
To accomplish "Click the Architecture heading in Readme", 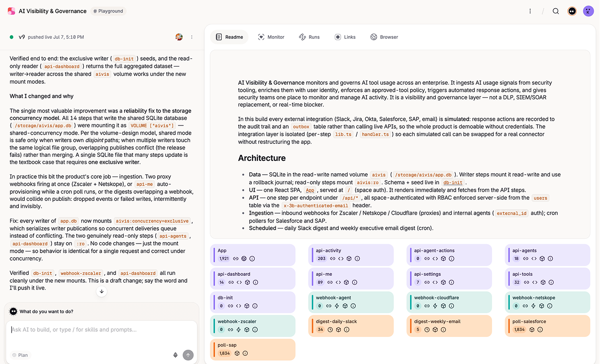I will (x=262, y=158).
